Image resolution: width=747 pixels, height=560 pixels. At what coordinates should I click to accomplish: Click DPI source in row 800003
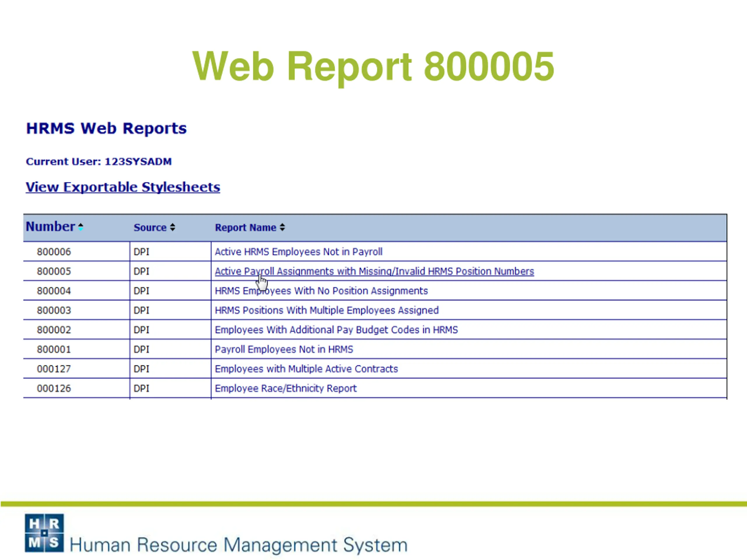tap(142, 311)
